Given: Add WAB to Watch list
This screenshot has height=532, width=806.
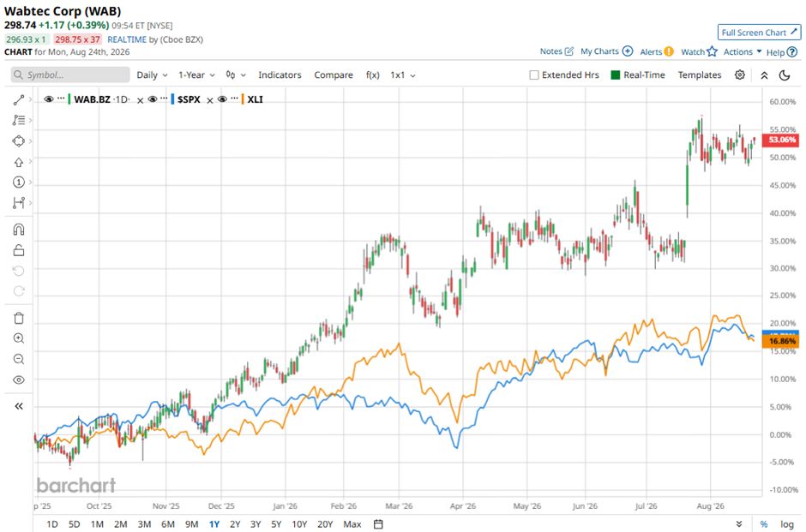Looking at the screenshot, I should point(699,51).
